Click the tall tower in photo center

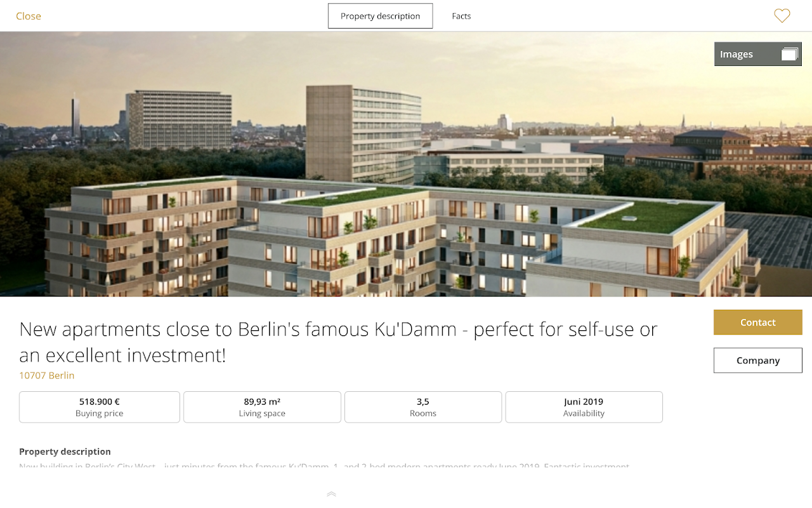(x=363, y=133)
